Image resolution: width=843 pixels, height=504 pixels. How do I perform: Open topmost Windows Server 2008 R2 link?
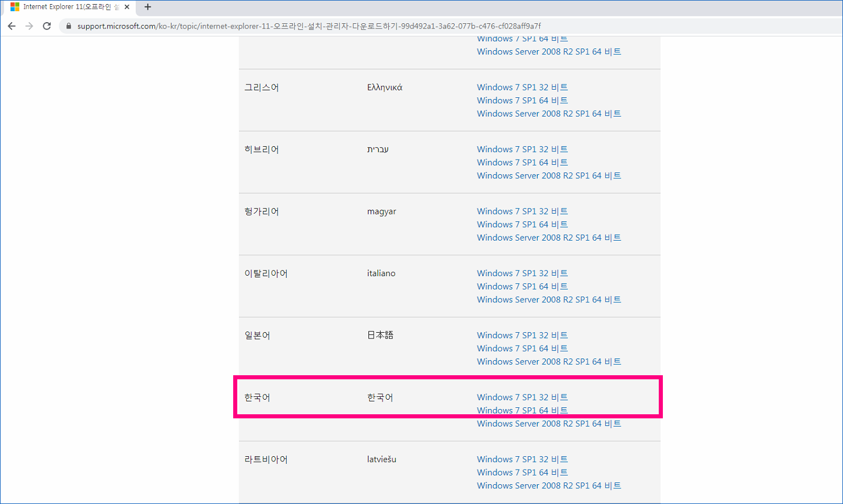pos(549,52)
